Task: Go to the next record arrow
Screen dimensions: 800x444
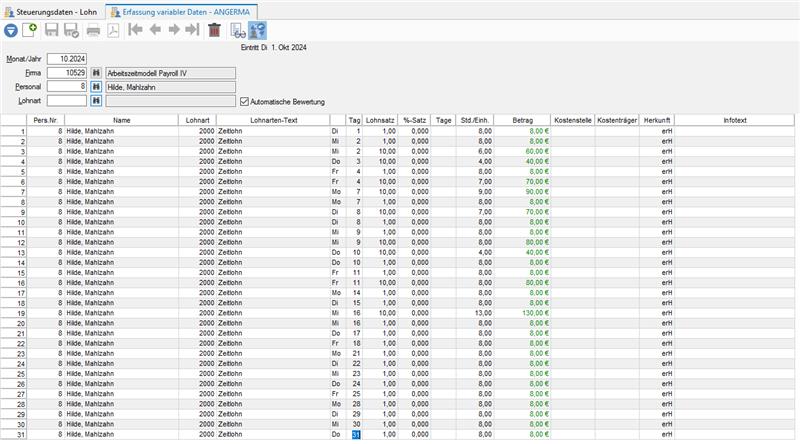Action: coord(174,30)
